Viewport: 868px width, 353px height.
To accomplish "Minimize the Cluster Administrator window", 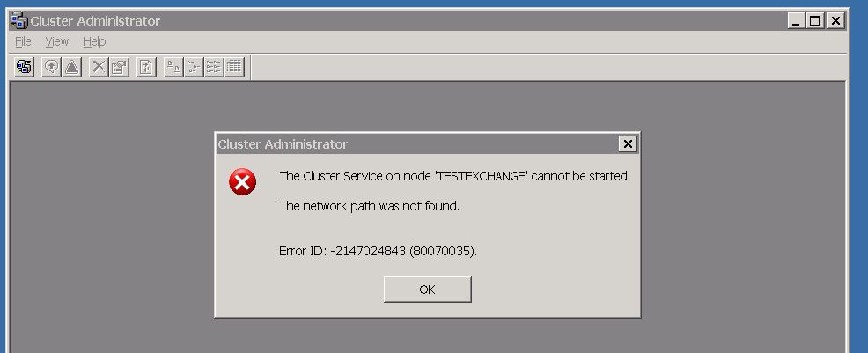I will pos(797,21).
